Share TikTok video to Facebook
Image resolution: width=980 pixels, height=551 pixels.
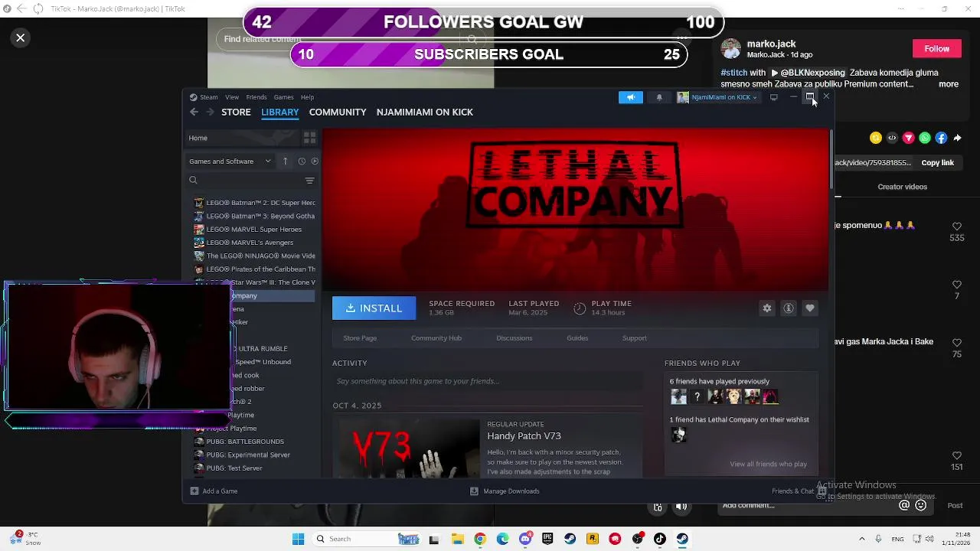pos(941,138)
